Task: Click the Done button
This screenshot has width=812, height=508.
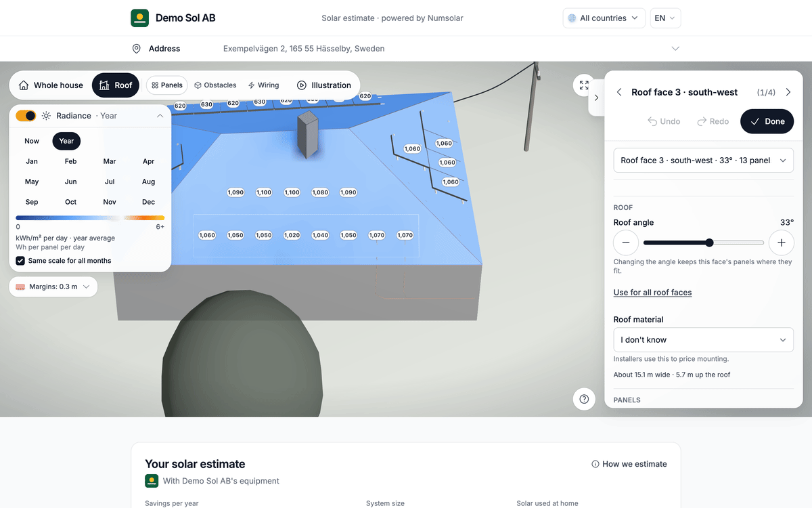Action: (767, 121)
